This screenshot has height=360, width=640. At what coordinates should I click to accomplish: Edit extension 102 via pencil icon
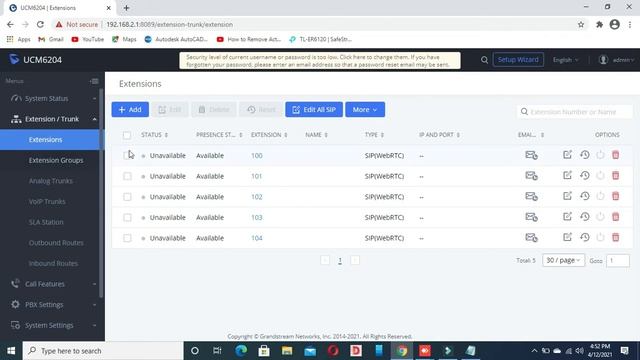tap(567, 196)
